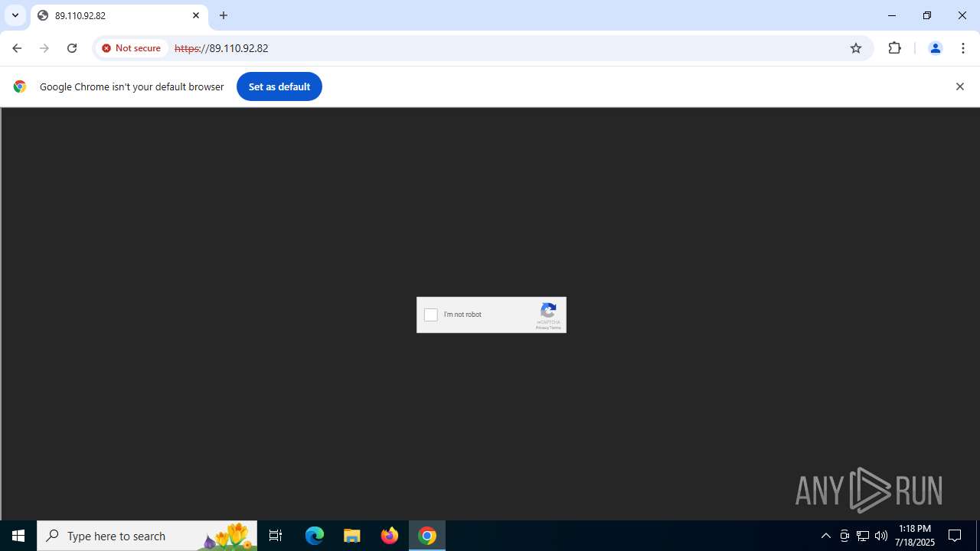Tick the "I'm not robot" checkbox

tap(431, 315)
